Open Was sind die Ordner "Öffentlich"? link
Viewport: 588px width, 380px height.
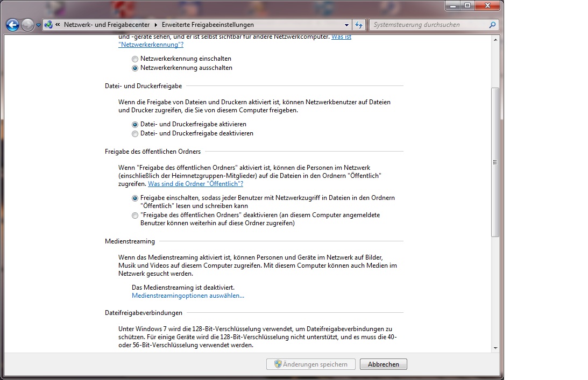195,184
